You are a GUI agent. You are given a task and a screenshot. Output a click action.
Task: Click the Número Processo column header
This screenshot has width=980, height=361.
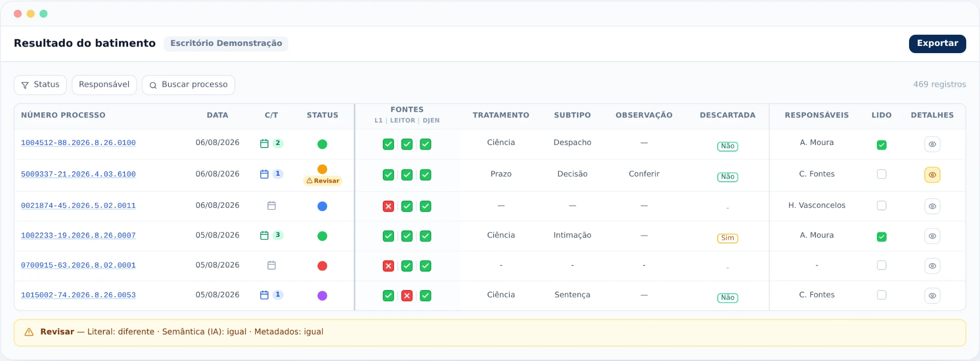click(63, 115)
